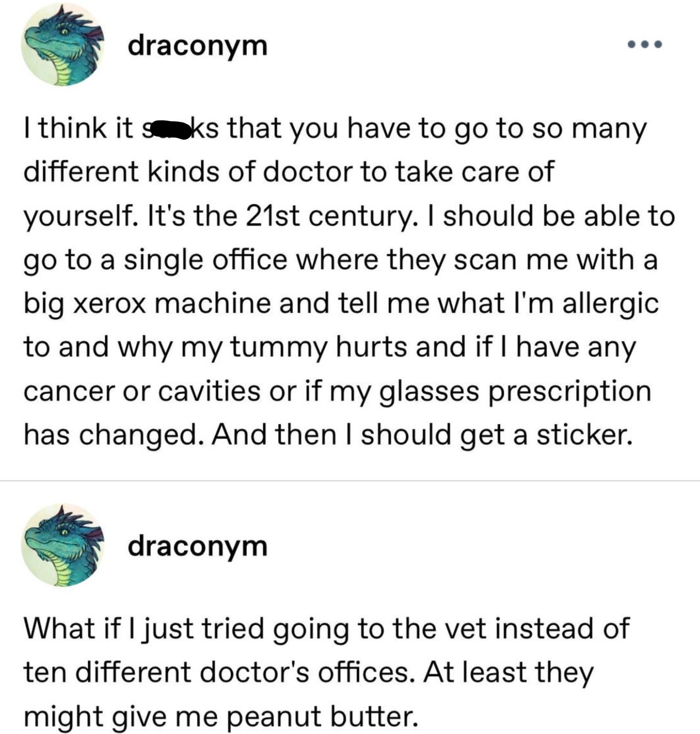Click the words "single office" in the post

pyautogui.click(x=206, y=260)
